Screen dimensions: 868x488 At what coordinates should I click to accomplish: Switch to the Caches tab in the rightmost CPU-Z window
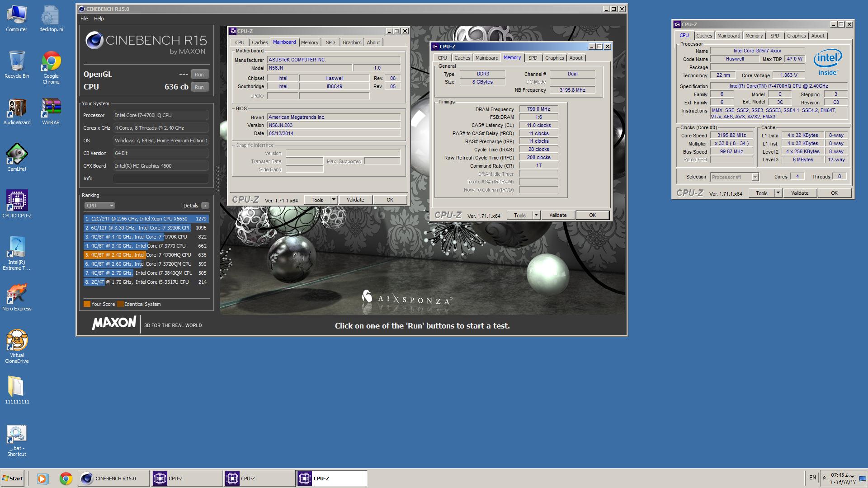coord(704,36)
